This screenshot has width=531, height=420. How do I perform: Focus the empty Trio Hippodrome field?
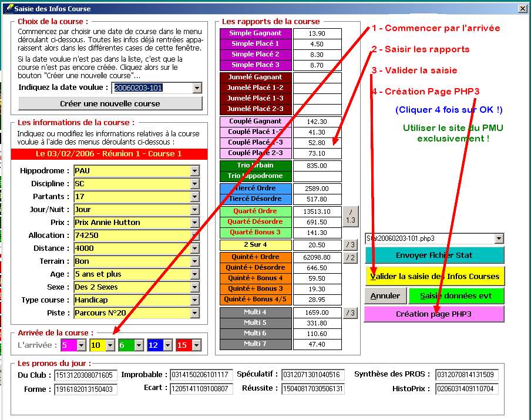pyautogui.click(x=317, y=176)
